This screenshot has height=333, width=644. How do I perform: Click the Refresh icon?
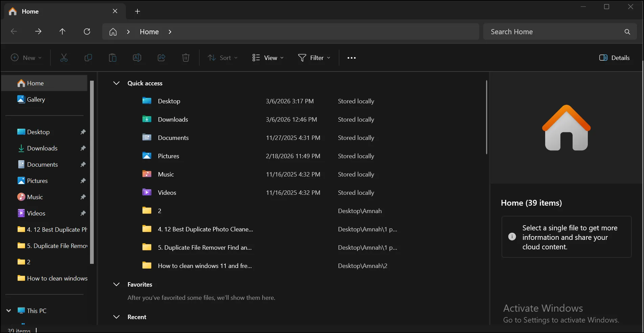87,32
